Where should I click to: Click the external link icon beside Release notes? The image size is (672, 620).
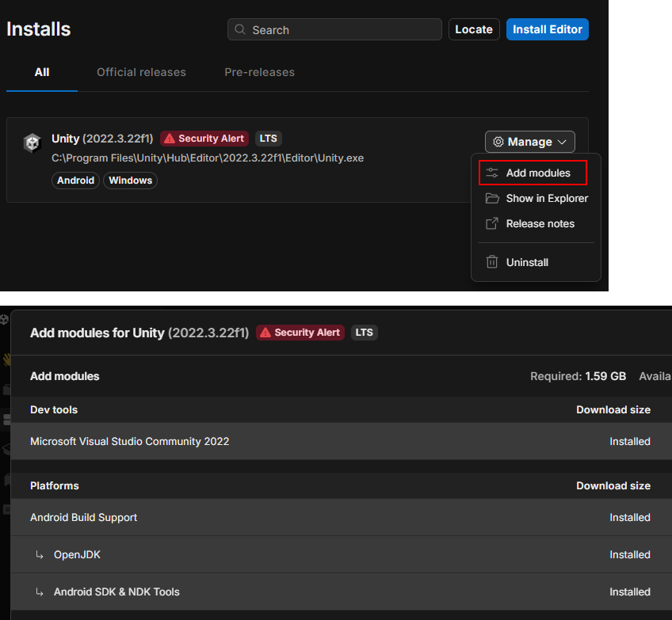492,223
